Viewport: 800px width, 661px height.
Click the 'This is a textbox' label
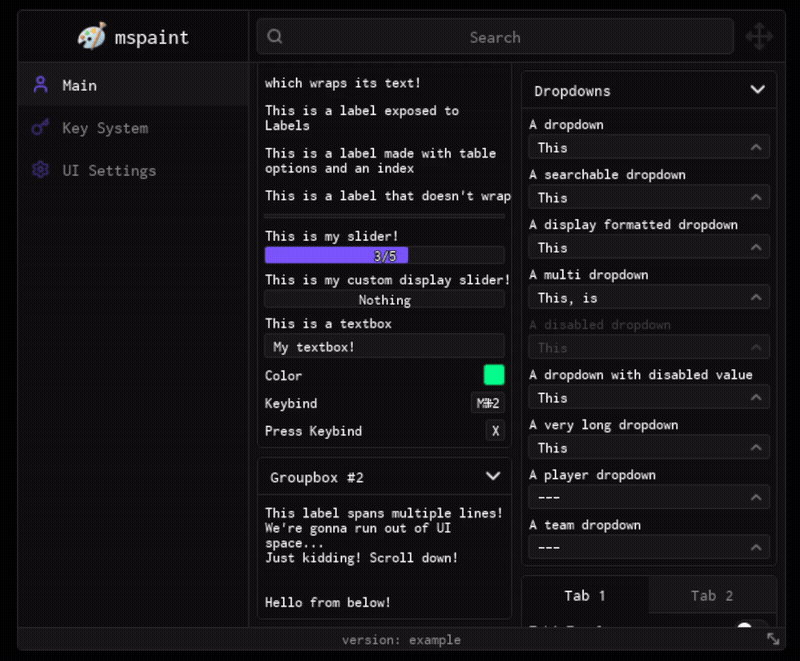coord(328,323)
